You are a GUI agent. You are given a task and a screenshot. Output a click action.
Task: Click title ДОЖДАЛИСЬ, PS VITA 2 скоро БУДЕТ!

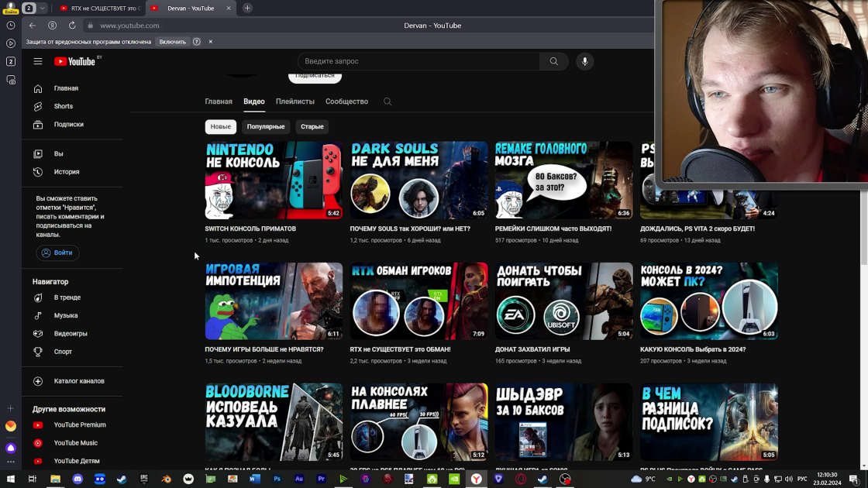click(697, 229)
